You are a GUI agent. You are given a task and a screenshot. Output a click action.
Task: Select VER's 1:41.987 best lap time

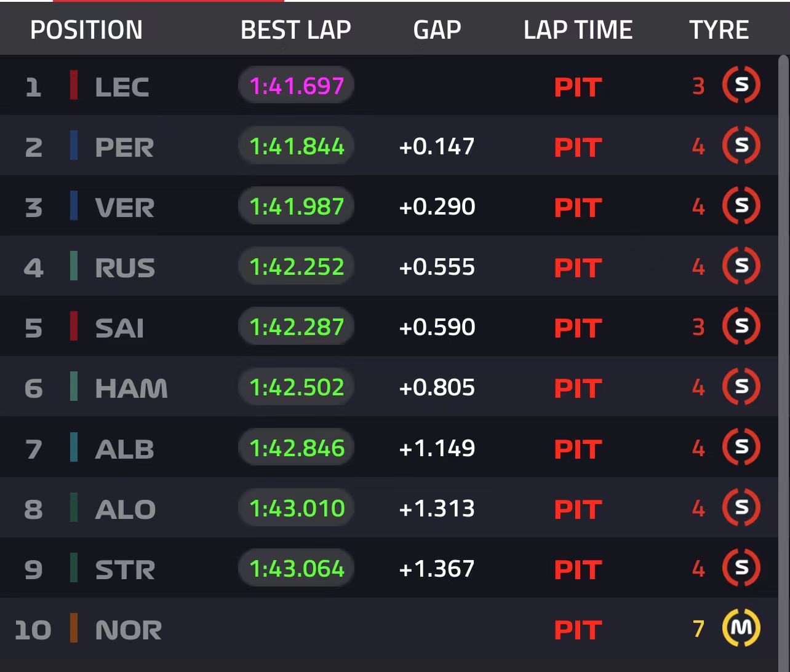tap(296, 206)
